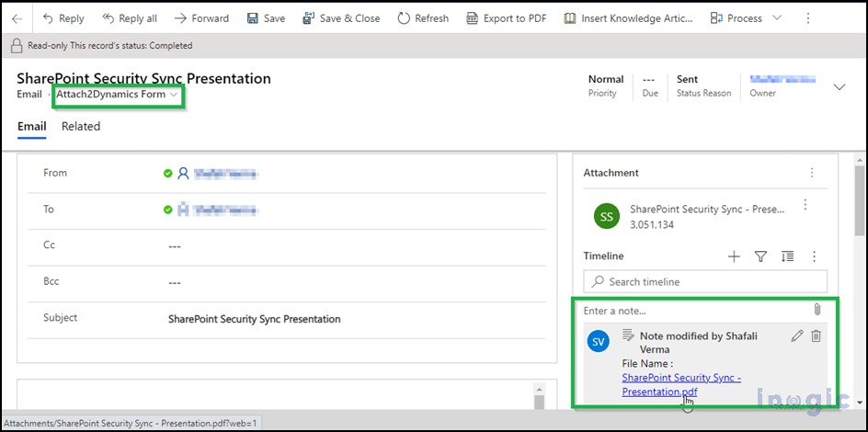Image resolution: width=868 pixels, height=432 pixels.
Task: Edit the note by Shafali Verma
Action: [x=796, y=336]
